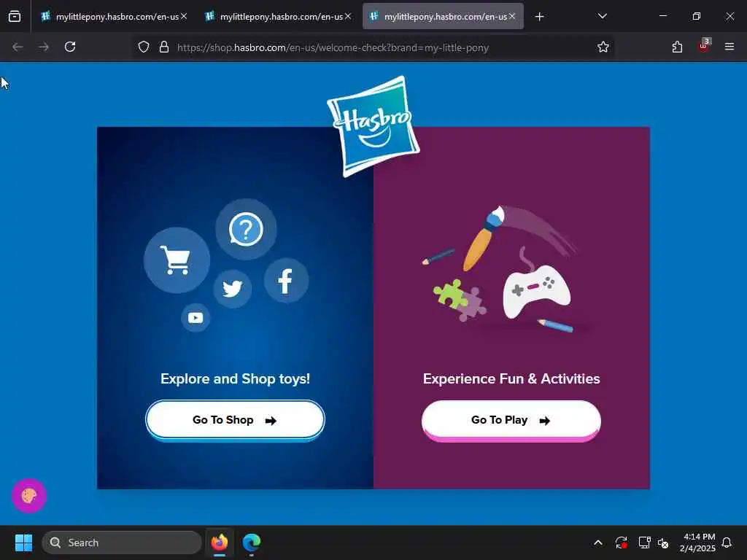Reload the current page
The height and width of the screenshot is (560, 747).
click(70, 47)
